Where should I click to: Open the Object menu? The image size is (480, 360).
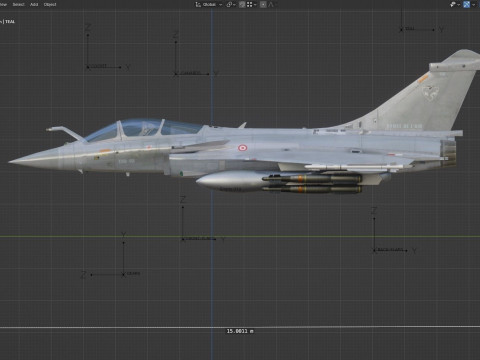coord(50,4)
